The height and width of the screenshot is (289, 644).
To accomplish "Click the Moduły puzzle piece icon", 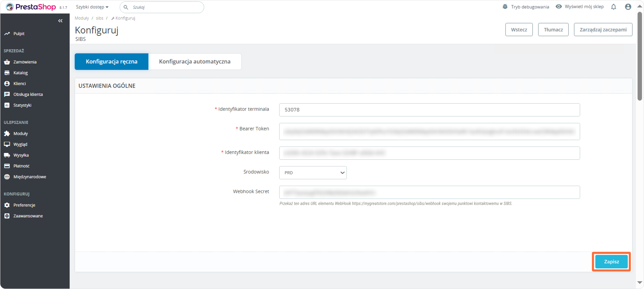I will 7,133.
